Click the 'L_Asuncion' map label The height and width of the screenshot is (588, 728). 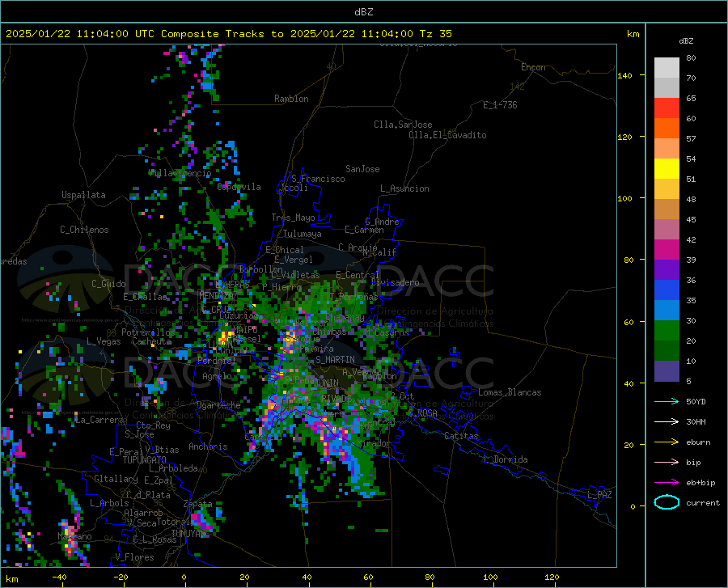tap(404, 188)
